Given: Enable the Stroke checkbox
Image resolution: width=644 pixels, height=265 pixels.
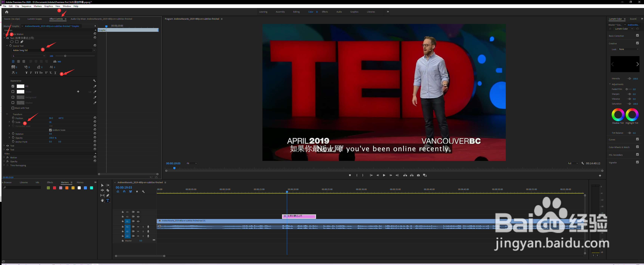Looking at the screenshot, I should pyautogui.click(x=13, y=92).
